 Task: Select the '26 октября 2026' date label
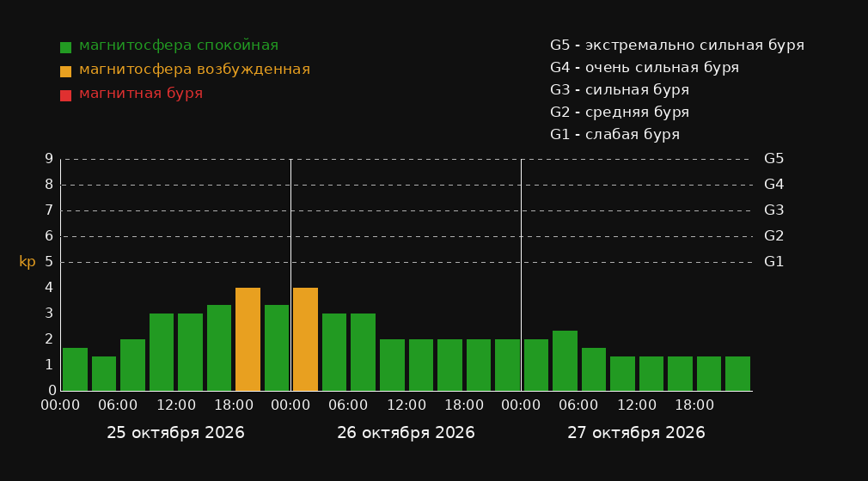pyautogui.click(x=406, y=433)
